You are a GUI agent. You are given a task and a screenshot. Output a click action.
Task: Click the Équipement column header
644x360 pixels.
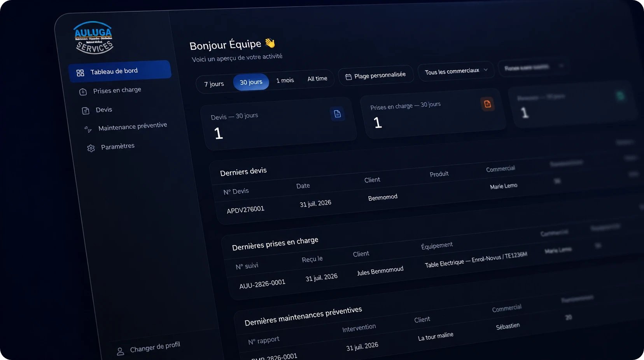coord(437,246)
